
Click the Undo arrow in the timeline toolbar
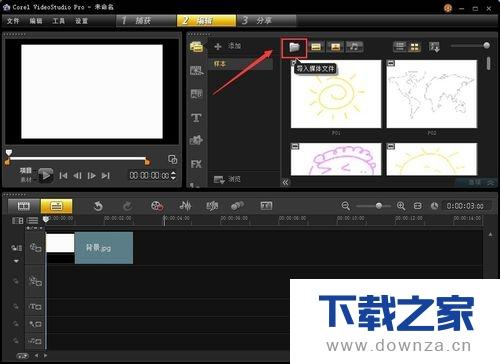pyautogui.click(x=98, y=206)
